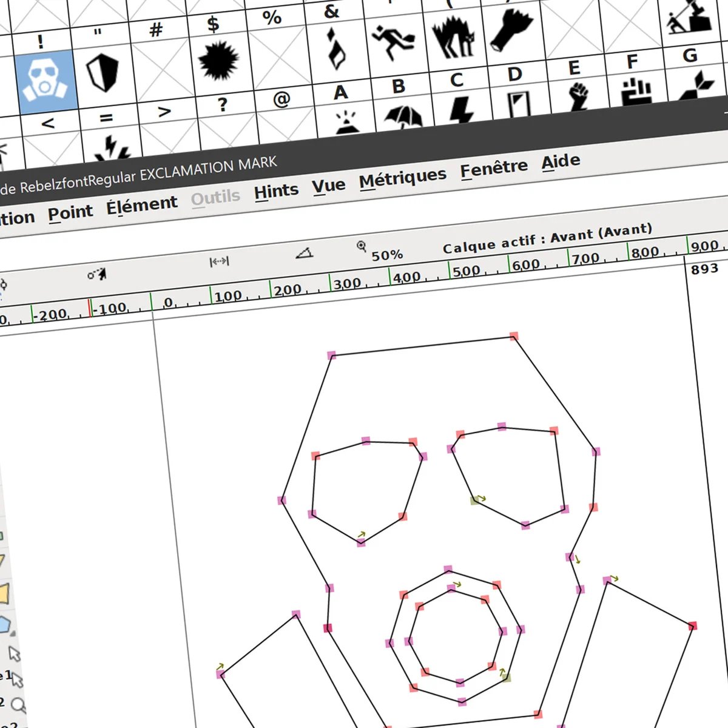Select the flame glyph under &
This screenshot has height=728, width=728.
click(336, 49)
